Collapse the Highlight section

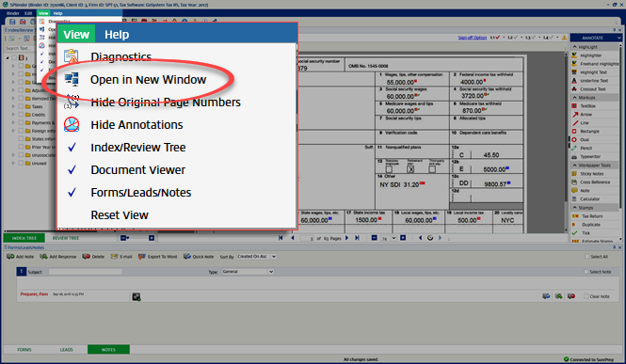coord(575,47)
